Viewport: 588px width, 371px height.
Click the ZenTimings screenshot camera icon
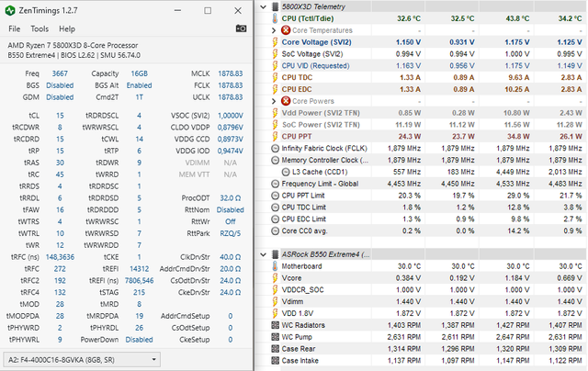(241, 28)
